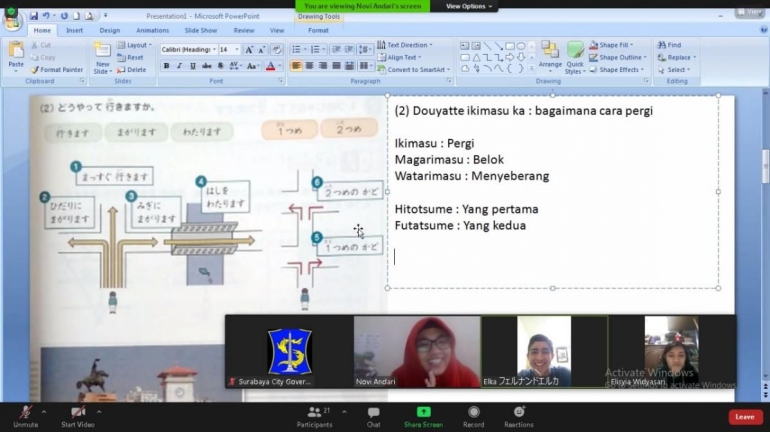The width and height of the screenshot is (770, 432).
Task: Select Format Painter
Action: 57,70
